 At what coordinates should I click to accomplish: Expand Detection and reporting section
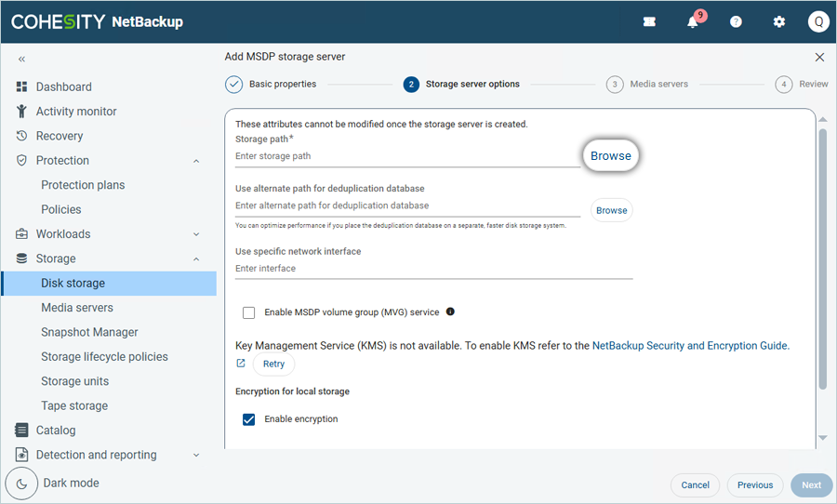click(x=196, y=456)
